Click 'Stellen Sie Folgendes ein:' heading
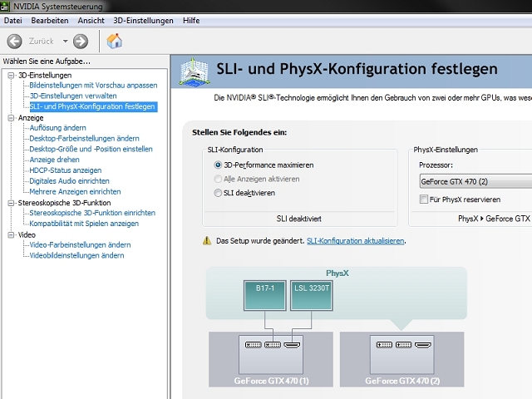This screenshot has height=399, width=532. click(239, 132)
